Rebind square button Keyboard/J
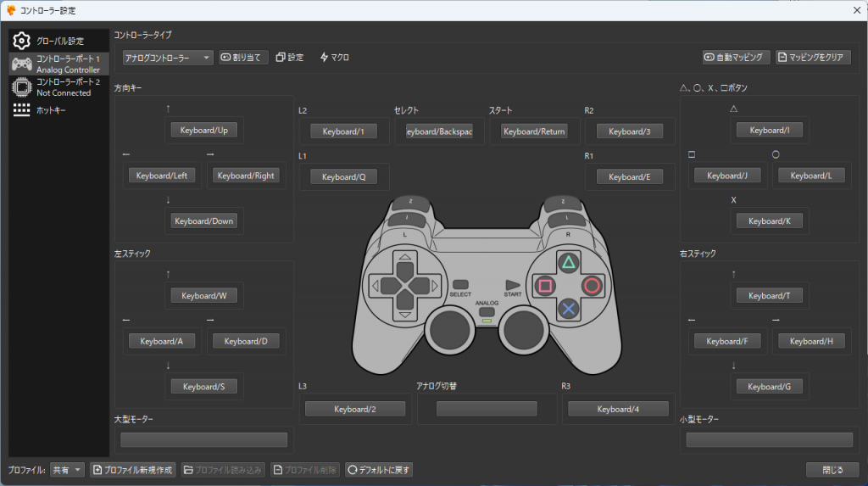Viewport: 868px width, 486px height. (727, 176)
